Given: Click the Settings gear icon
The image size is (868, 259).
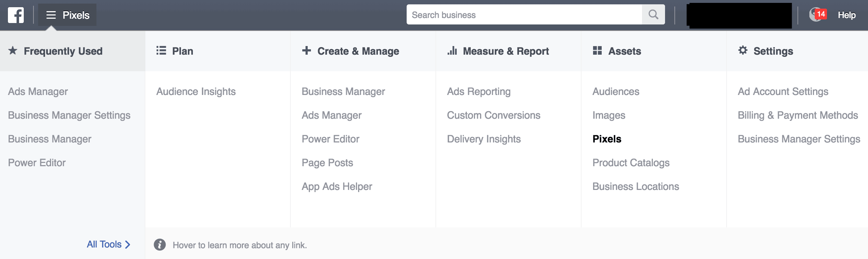Looking at the screenshot, I should (x=743, y=51).
